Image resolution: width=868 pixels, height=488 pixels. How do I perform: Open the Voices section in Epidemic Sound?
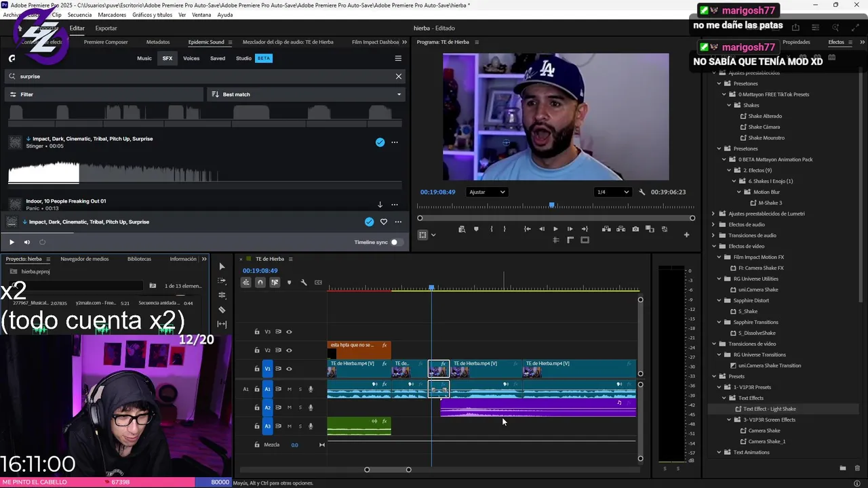point(191,58)
